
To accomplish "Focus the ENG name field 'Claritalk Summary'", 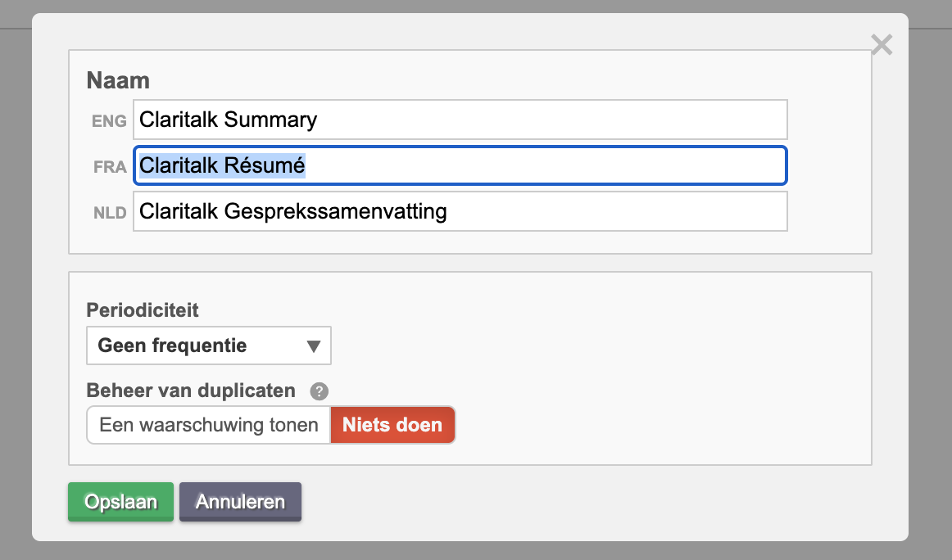I will coord(460,120).
